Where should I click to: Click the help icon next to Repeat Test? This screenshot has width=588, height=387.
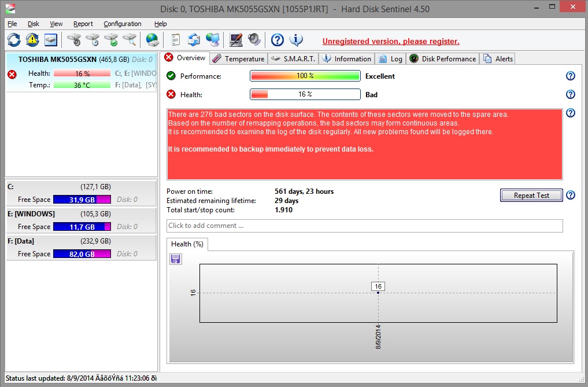571,195
